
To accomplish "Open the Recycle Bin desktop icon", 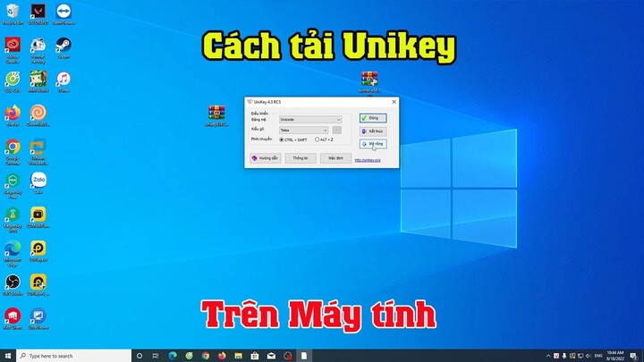I will point(13,14).
